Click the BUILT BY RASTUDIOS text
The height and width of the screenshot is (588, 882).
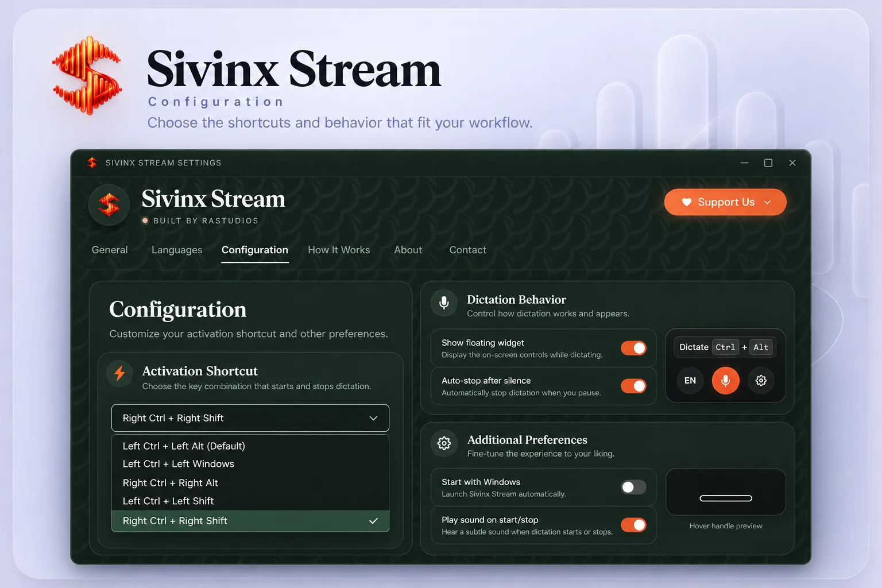pyautogui.click(x=206, y=220)
